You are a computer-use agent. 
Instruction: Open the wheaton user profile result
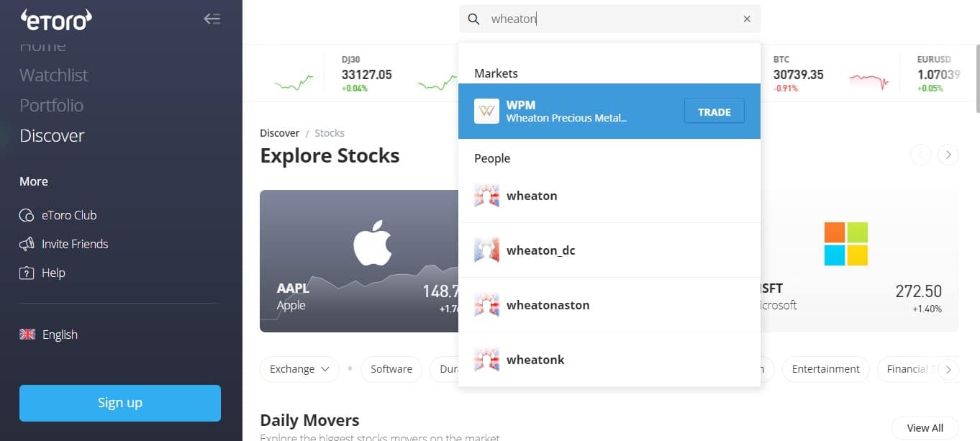(x=609, y=196)
